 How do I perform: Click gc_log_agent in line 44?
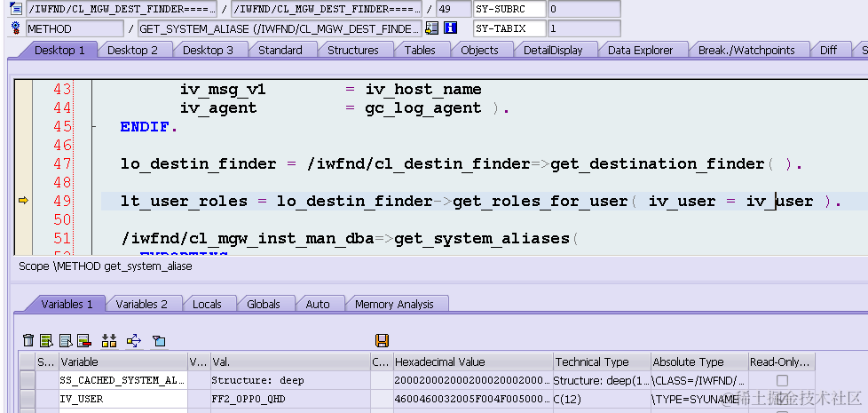pyautogui.click(x=423, y=108)
